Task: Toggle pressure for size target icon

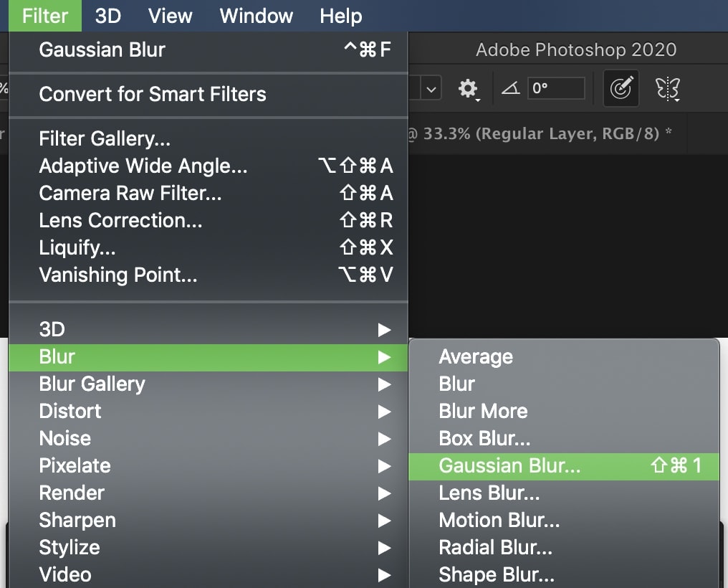Action: point(621,88)
